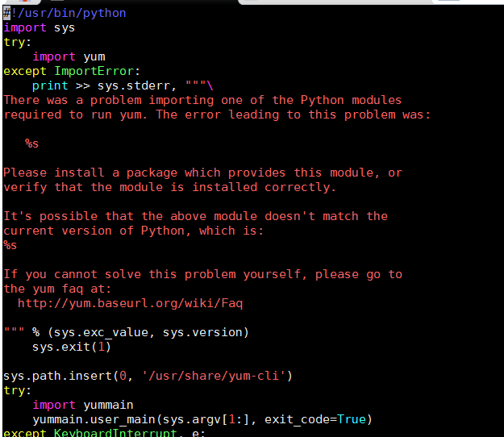Click the '/usr/share/yum-cli' path string

[214, 376]
